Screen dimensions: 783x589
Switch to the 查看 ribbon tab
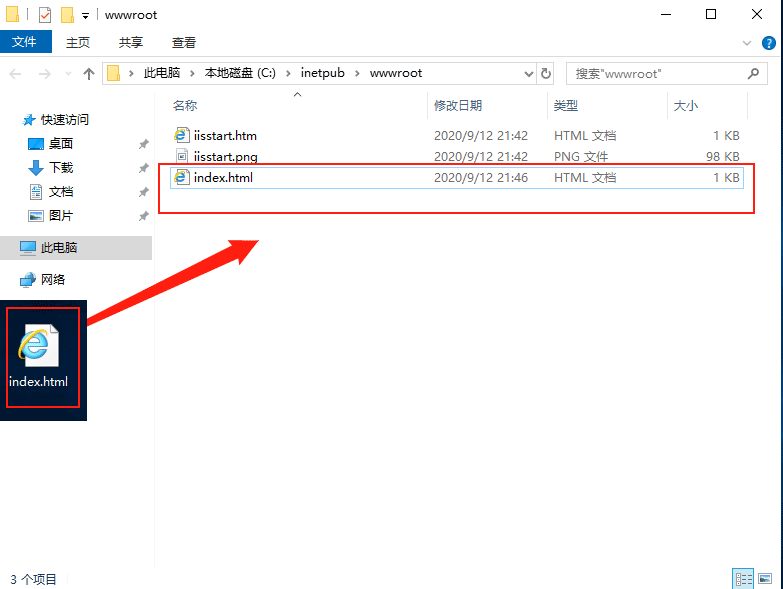pyautogui.click(x=184, y=42)
